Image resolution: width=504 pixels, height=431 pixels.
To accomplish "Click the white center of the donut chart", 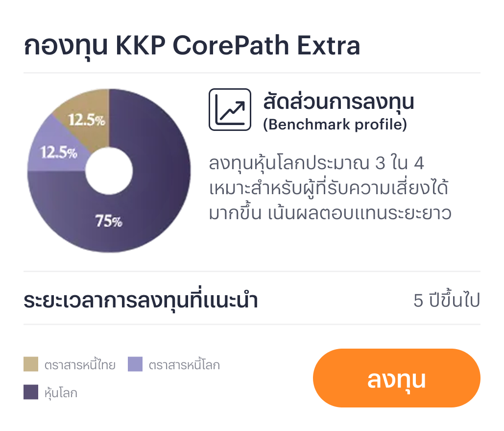I will click(109, 171).
